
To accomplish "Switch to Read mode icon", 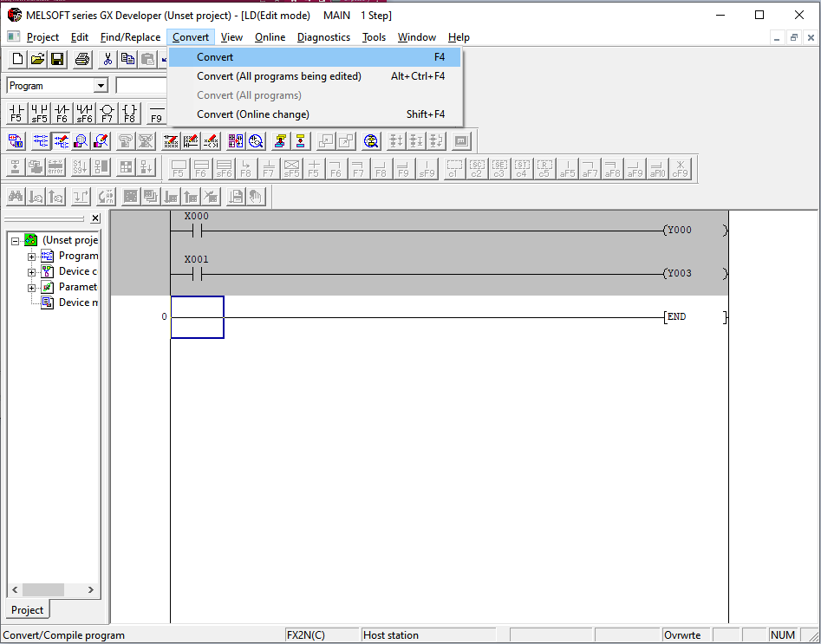I will (41, 140).
